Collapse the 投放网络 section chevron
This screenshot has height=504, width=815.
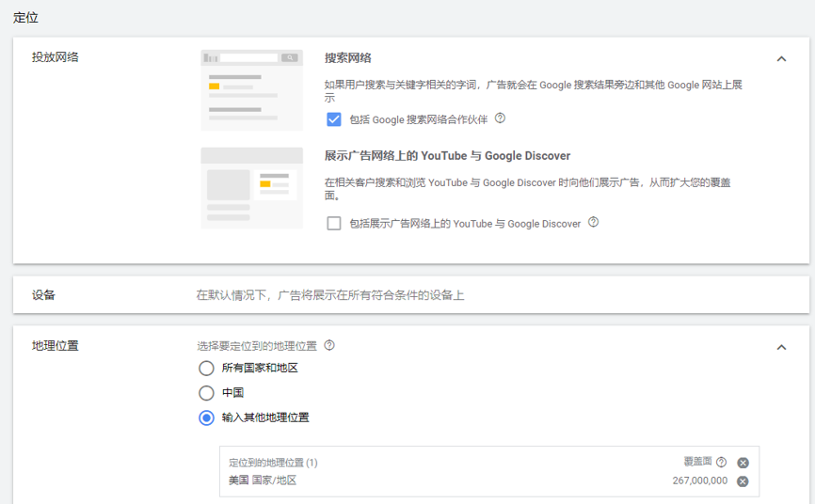pos(781,58)
